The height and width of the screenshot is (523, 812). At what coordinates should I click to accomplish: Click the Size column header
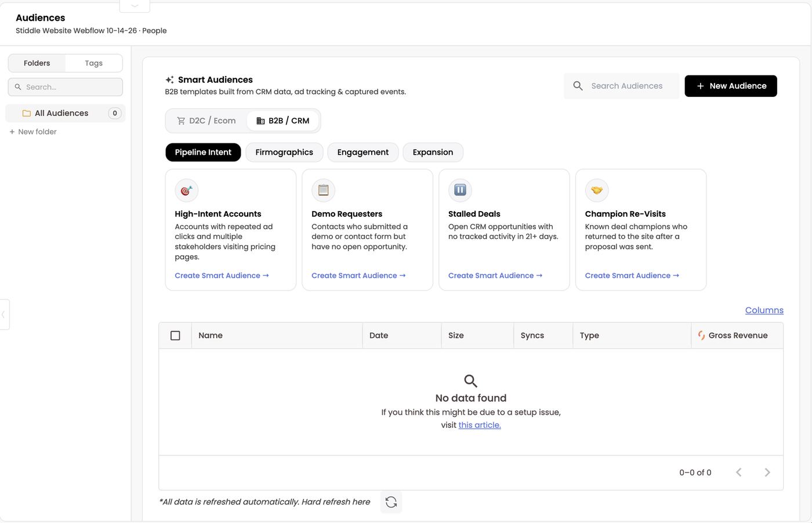[x=478, y=336]
